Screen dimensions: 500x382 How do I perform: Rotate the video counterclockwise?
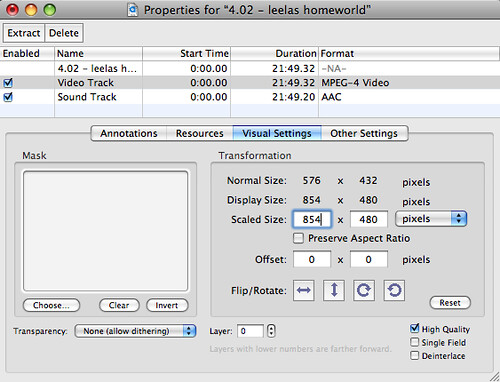pos(394,290)
